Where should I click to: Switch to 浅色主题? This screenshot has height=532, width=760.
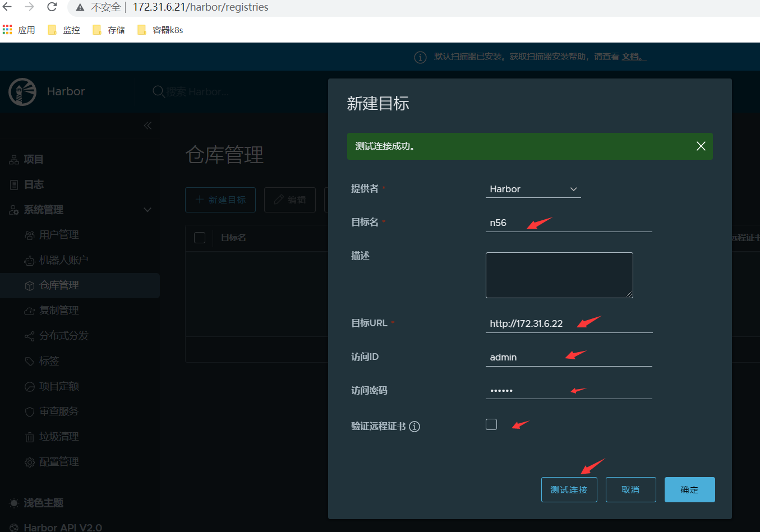click(x=43, y=503)
